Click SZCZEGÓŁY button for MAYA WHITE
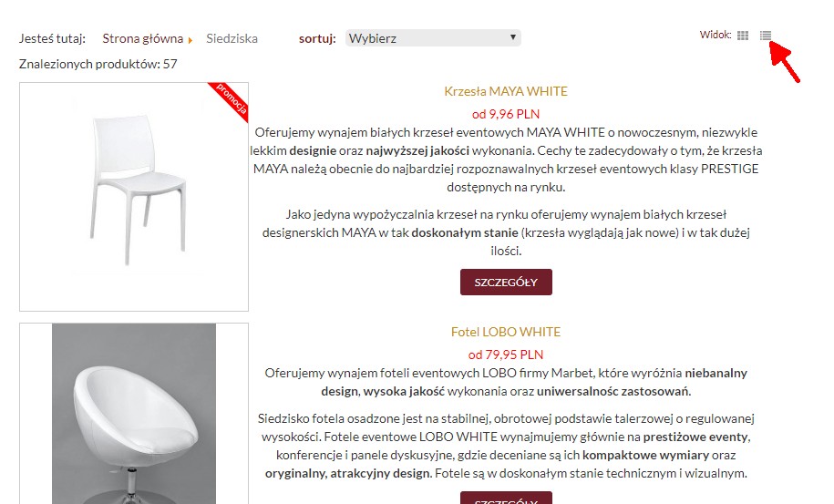The image size is (834, 504). (x=506, y=283)
